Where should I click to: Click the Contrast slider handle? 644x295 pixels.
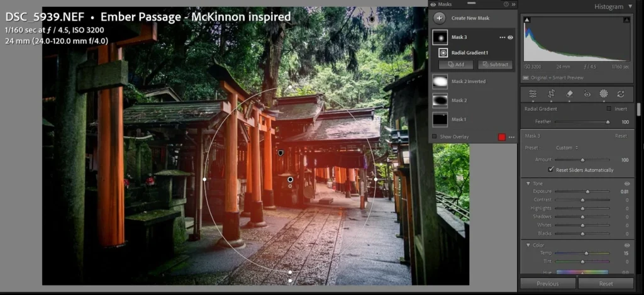[x=582, y=200]
